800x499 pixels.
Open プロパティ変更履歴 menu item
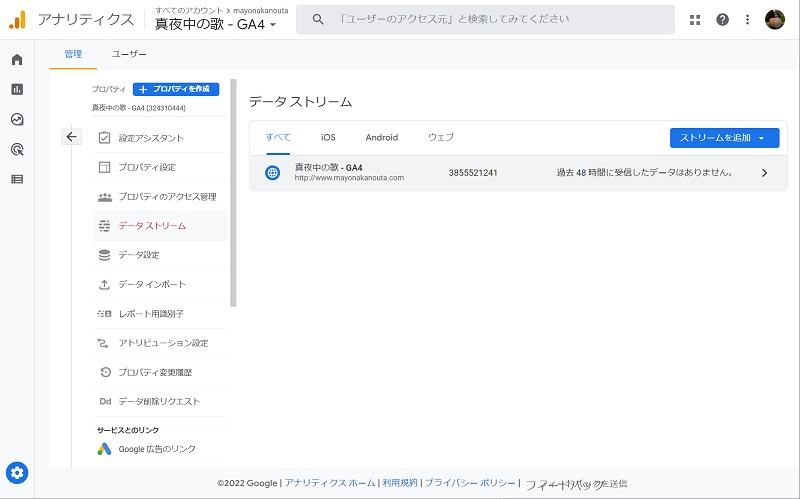(160, 372)
